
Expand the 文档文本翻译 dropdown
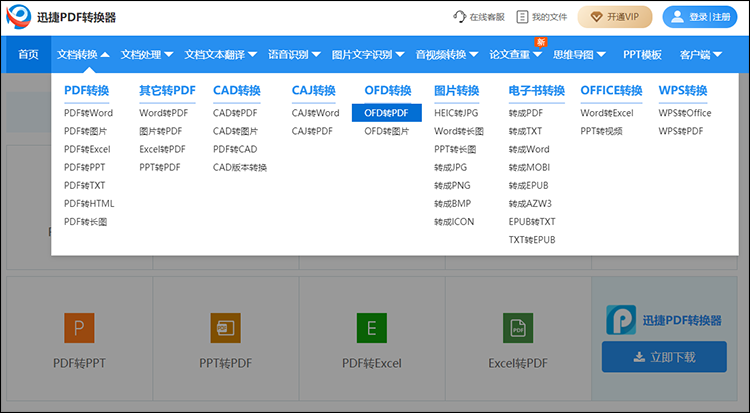[221, 55]
